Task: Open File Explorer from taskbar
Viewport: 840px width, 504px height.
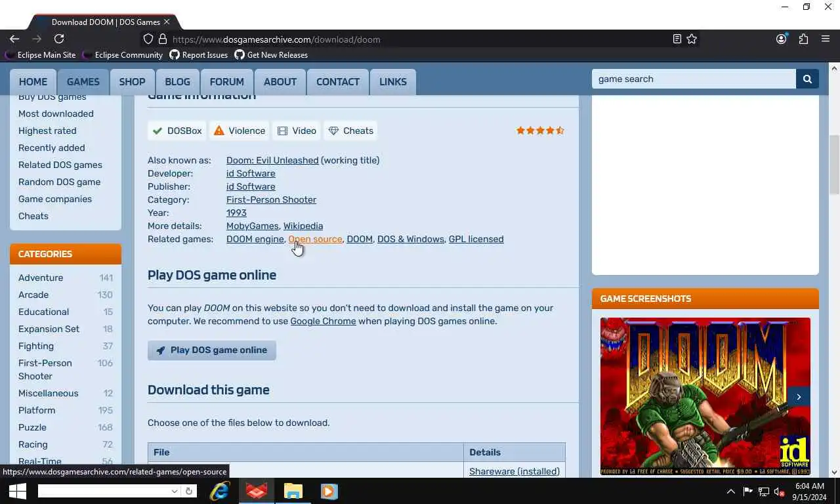Action: (x=293, y=491)
